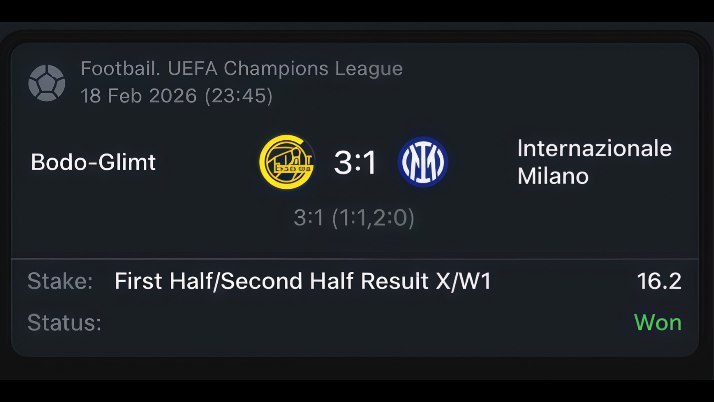This screenshot has width=714, height=402.
Task: Click the divider line above Stake row
Action: pos(355,259)
